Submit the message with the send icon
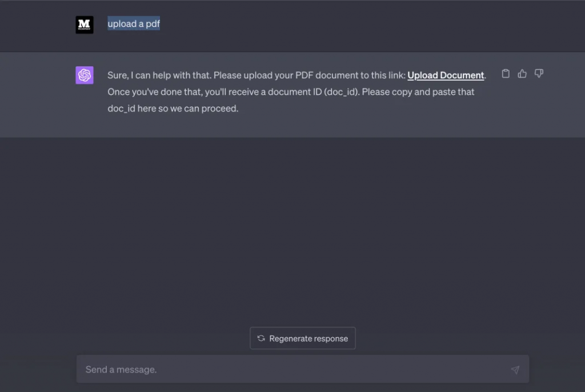This screenshot has height=392, width=585. coord(515,370)
